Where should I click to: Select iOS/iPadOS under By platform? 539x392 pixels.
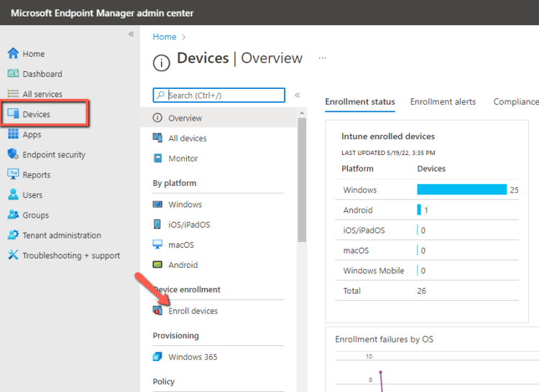[189, 225]
